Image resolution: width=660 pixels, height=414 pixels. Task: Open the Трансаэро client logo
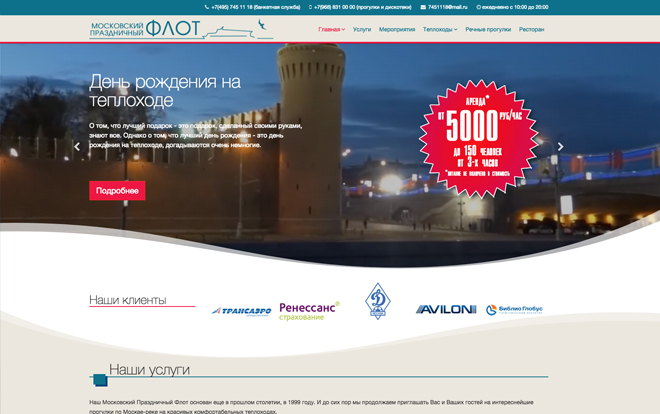point(242,311)
